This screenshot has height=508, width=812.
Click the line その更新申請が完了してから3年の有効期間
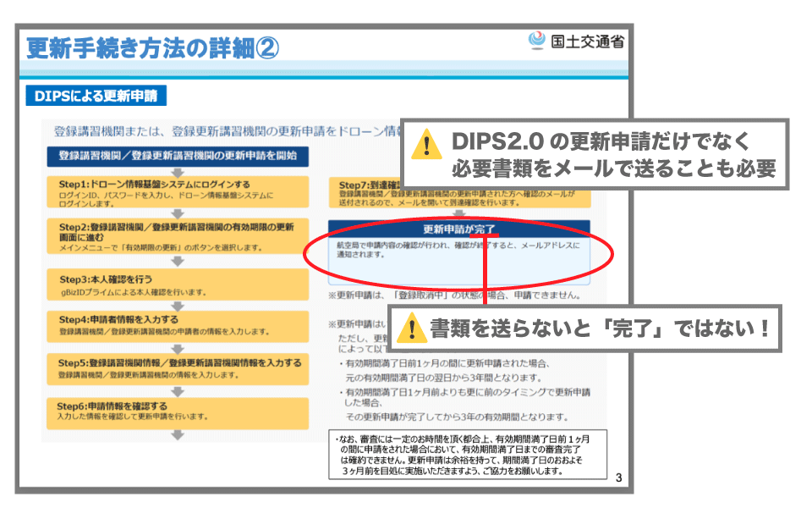[457, 417]
